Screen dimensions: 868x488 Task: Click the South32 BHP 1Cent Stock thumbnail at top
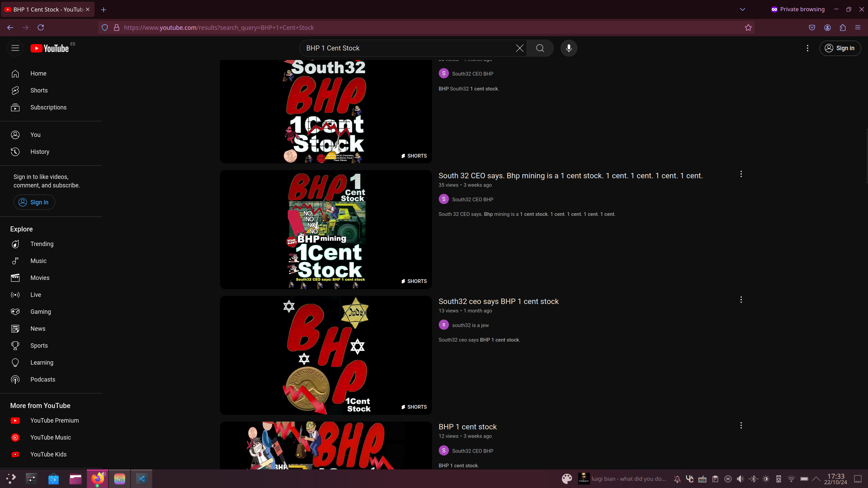click(326, 111)
